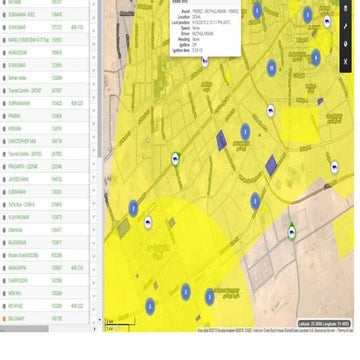
Task: Click the location pin icon in black toolbar
Action: click(x=346, y=44)
